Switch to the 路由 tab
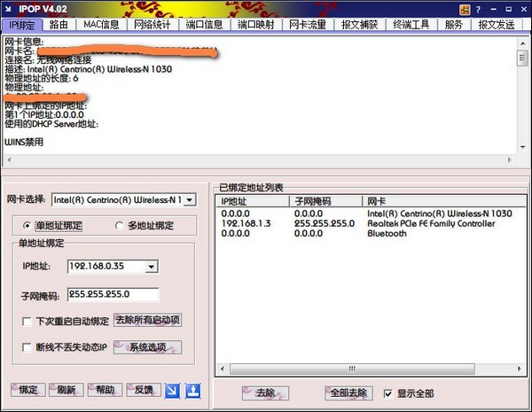532x412 pixels. pyautogui.click(x=59, y=25)
